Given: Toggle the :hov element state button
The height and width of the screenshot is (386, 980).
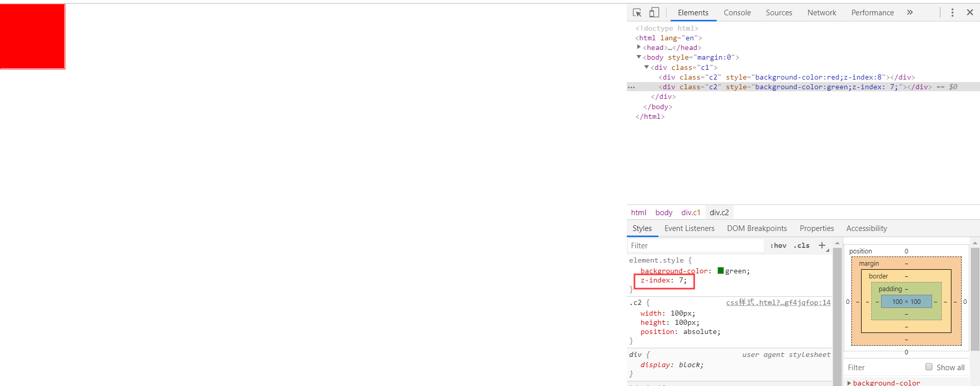Looking at the screenshot, I should click(x=778, y=246).
